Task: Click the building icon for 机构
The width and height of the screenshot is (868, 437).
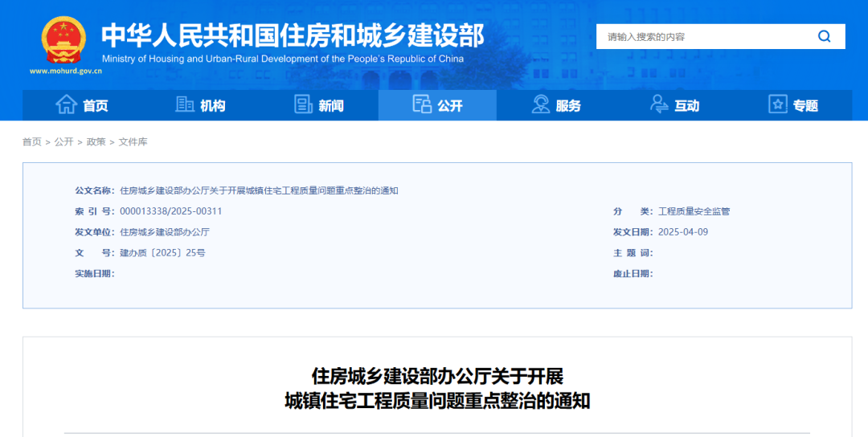Action: [185, 104]
